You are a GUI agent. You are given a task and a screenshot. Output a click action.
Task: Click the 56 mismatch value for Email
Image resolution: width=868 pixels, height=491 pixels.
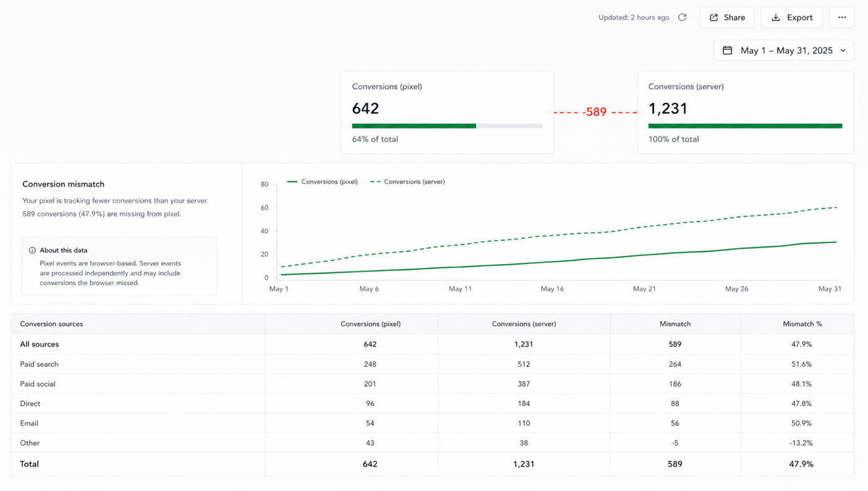675,423
